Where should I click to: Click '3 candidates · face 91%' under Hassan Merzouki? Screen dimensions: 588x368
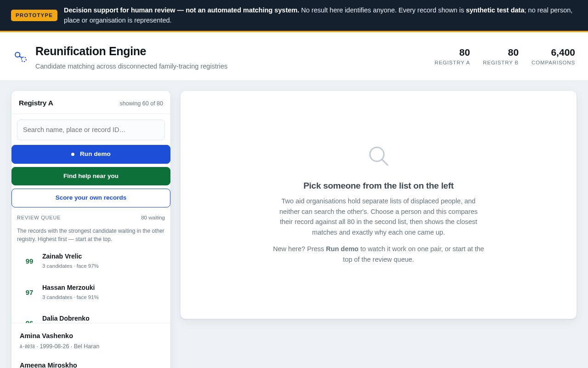coord(70,297)
